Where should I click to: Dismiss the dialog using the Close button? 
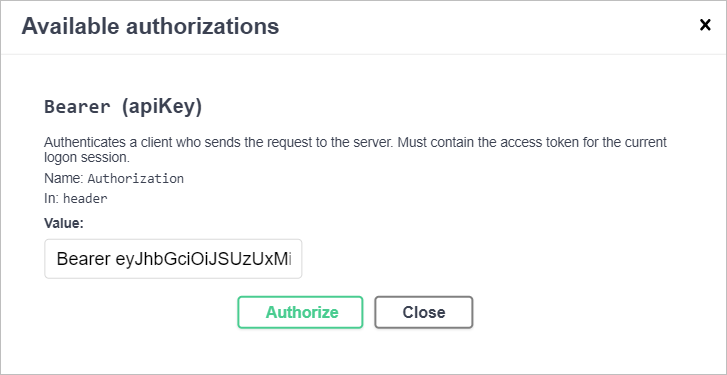coord(424,312)
